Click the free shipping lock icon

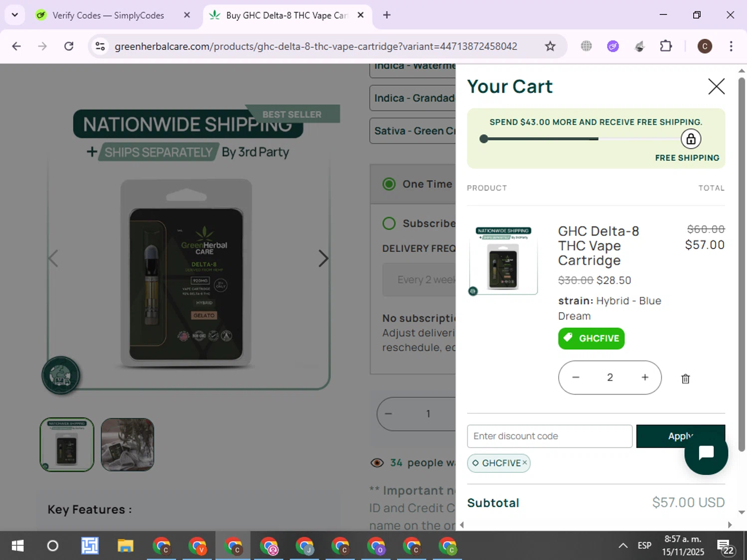pos(691,139)
